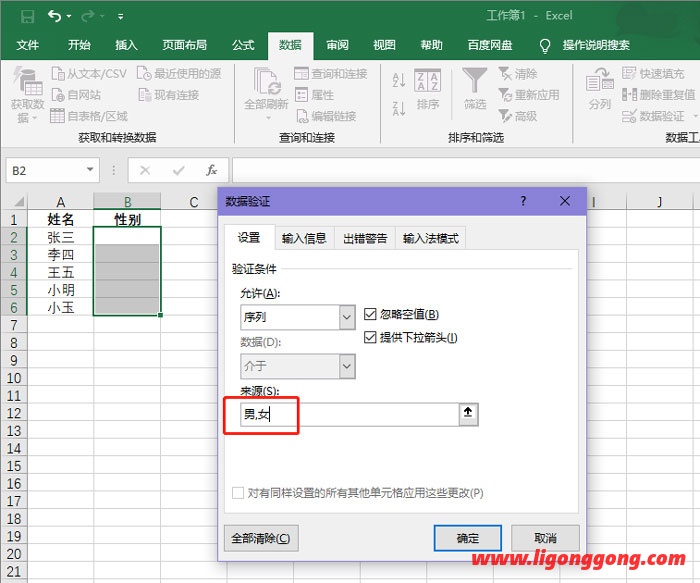Viewport: 700px width, 583px height.
Task: Click the select-all corner triangle of sheet
Action: point(18,202)
